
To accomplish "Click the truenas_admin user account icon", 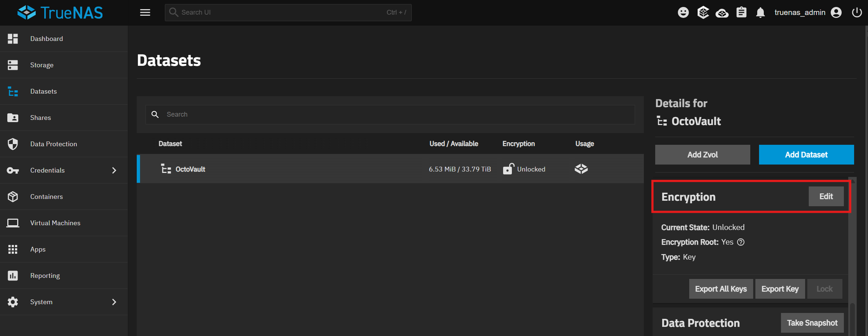I will tap(836, 12).
